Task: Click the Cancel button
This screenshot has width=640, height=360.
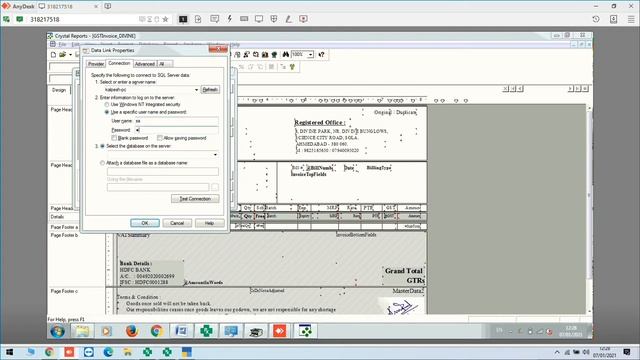Action: pos(177,223)
